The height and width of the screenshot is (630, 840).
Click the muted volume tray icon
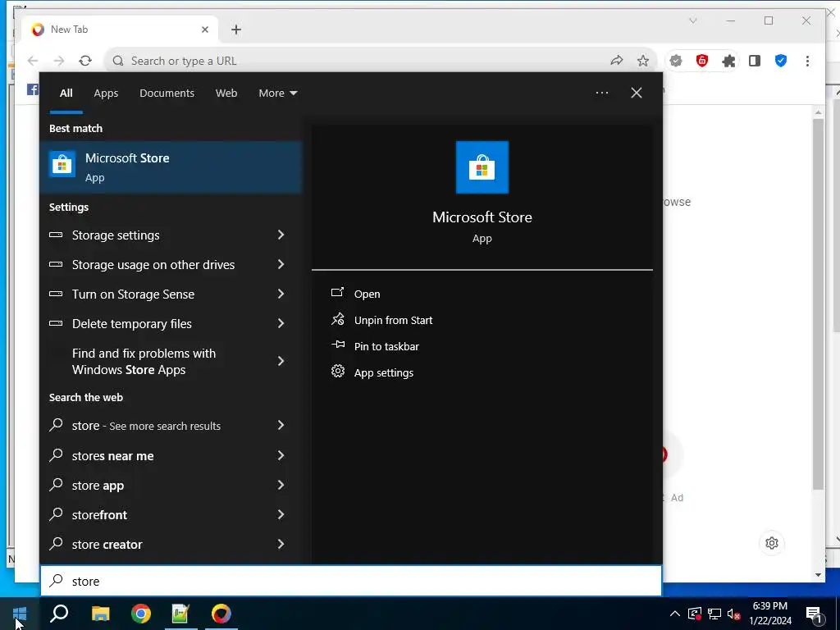734,614
